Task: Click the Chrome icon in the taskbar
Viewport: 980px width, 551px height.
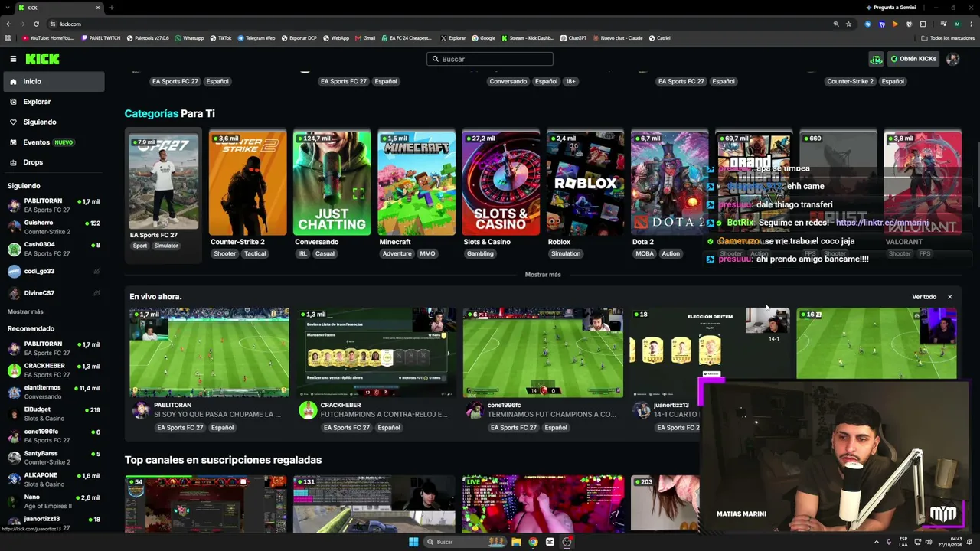Action: (533, 542)
